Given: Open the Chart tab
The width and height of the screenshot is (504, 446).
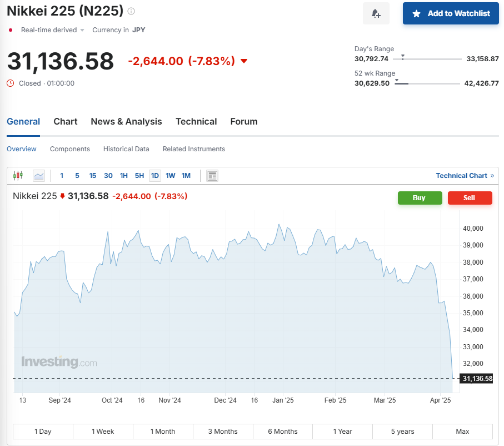Looking at the screenshot, I should [66, 122].
